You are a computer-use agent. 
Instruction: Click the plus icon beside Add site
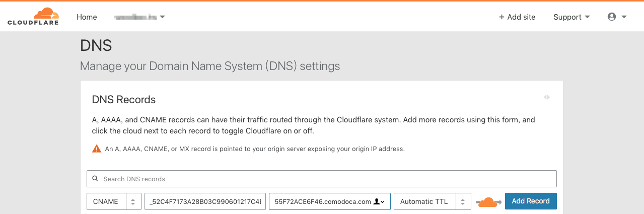[x=502, y=17]
